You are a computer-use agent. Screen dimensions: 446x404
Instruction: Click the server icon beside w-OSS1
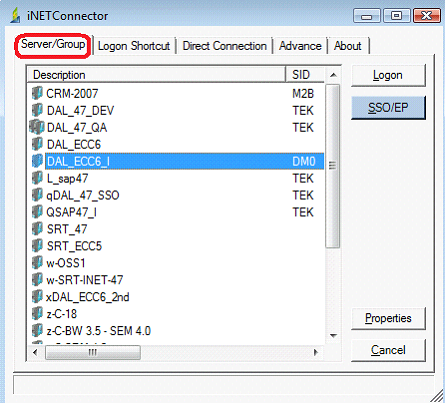pyautogui.click(x=37, y=263)
